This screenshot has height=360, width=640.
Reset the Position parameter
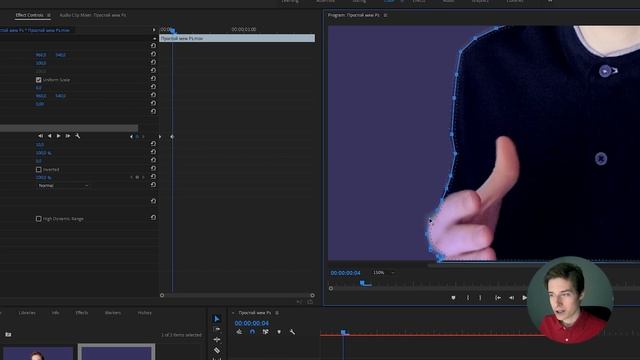[153, 54]
